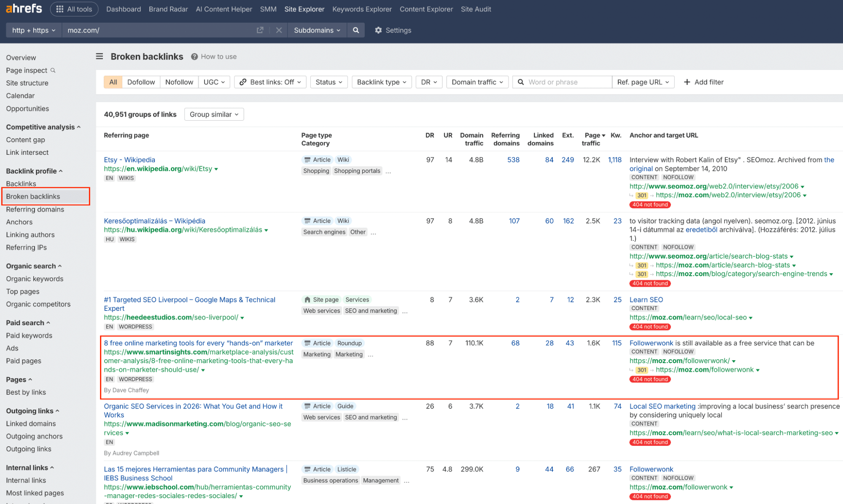Image resolution: width=843 pixels, height=504 pixels.
Task: Open the Etsy - Wikipedia referring page link
Action: click(129, 160)
